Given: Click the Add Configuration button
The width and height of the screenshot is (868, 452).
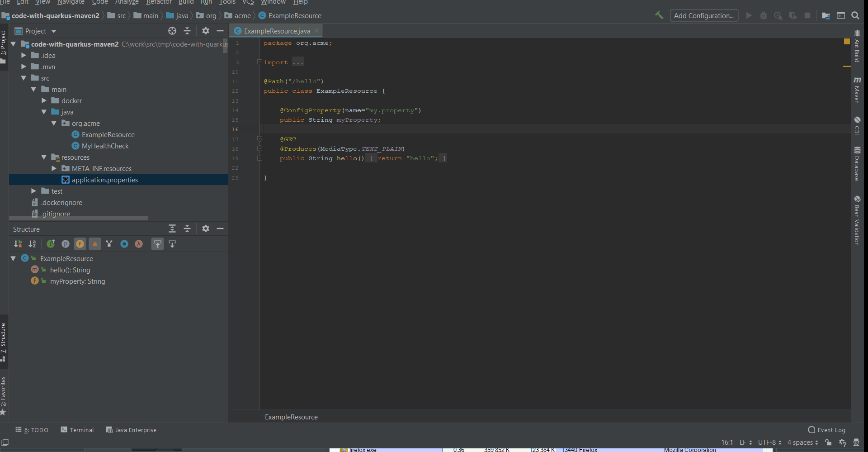Looking at the screenshot, I should click(704, 15).
